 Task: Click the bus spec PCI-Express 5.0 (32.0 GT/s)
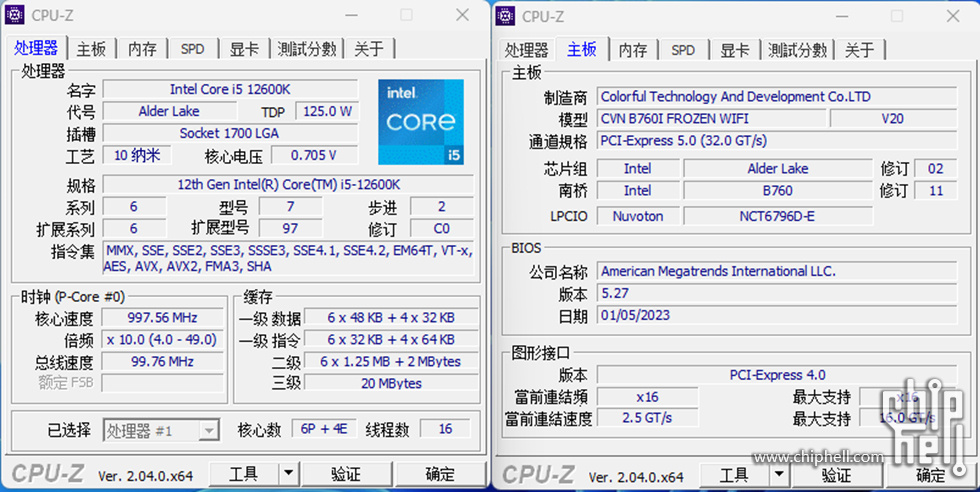coord(777,141)
